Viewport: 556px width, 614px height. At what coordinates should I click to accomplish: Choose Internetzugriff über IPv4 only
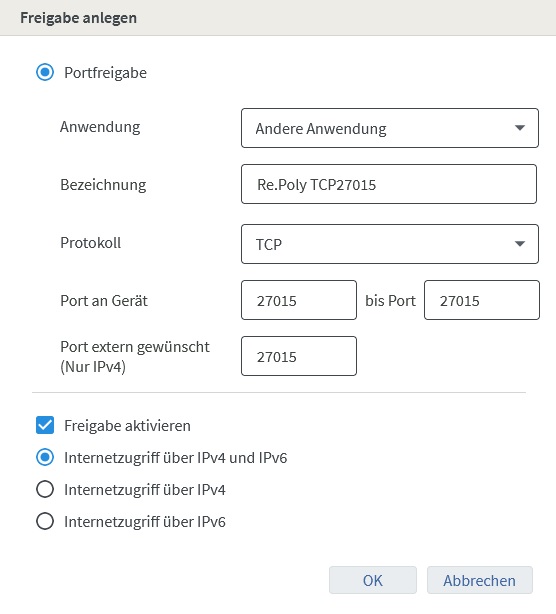[x=45, y=489]
